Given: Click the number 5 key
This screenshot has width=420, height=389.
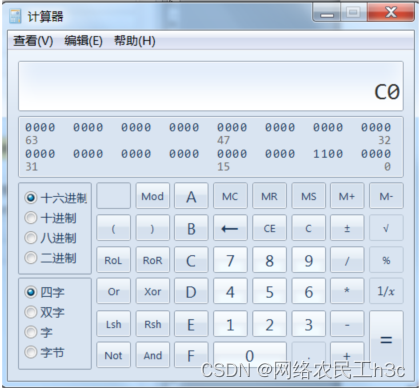Looking at the screenshot, I should pyautogui.click(x=269, y=292).
